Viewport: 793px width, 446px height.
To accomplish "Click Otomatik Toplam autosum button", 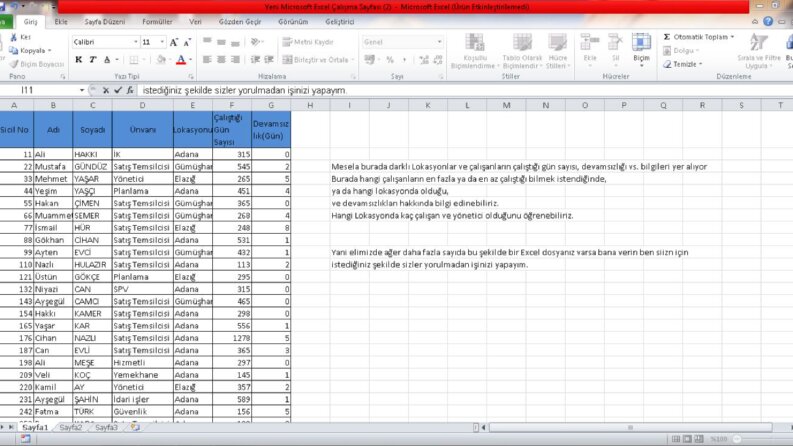I will pyautogui.click(x=698, y=37).
